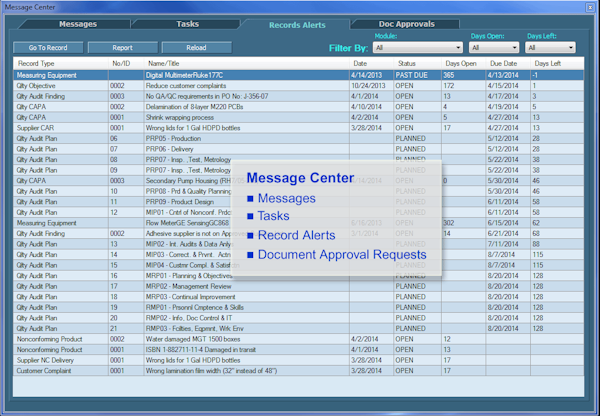Select the 'Reduce customer complaints' row
Image resolution: width=600 pixels, height=416 pixels.
(298, 86)
